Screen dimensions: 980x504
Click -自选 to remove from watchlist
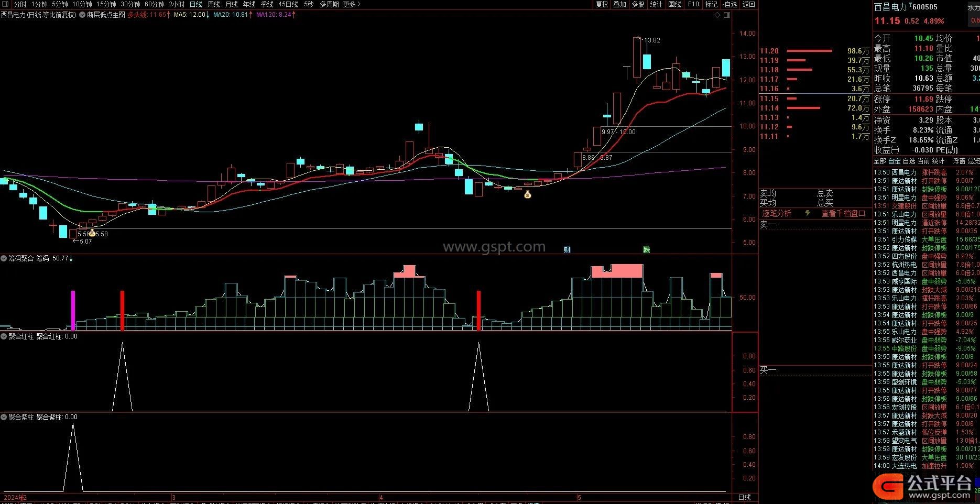point(729,4)
